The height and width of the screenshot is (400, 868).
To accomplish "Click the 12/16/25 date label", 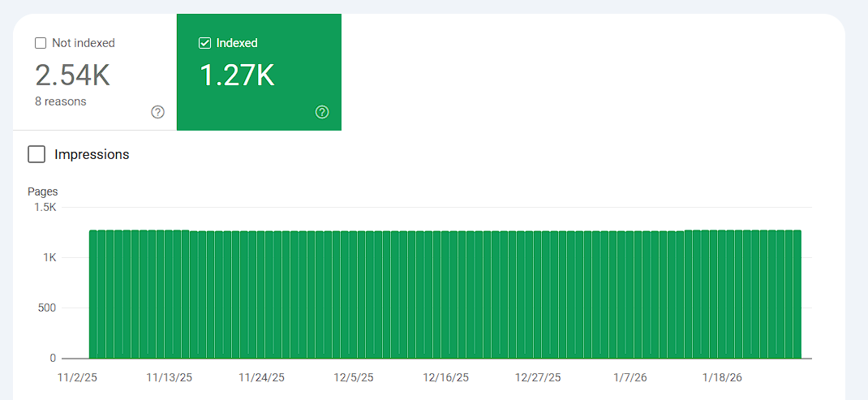I will click(x=446, y=377).
